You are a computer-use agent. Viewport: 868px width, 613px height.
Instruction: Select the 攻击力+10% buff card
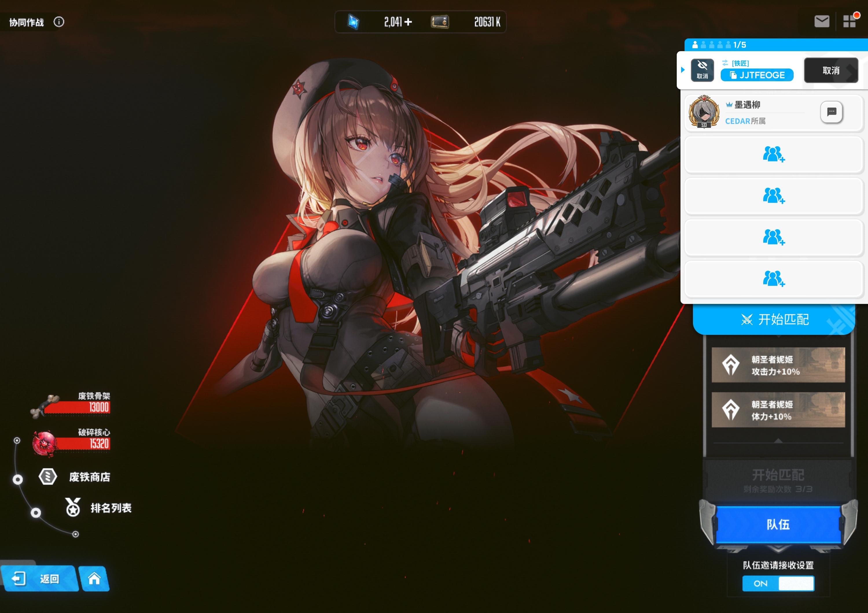click(778, 365)
